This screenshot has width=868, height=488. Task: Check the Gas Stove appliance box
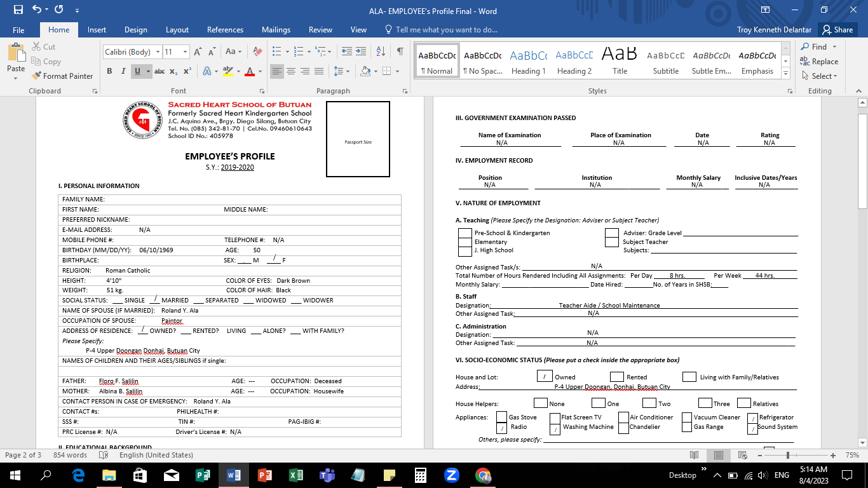click(x=501, y=417)
